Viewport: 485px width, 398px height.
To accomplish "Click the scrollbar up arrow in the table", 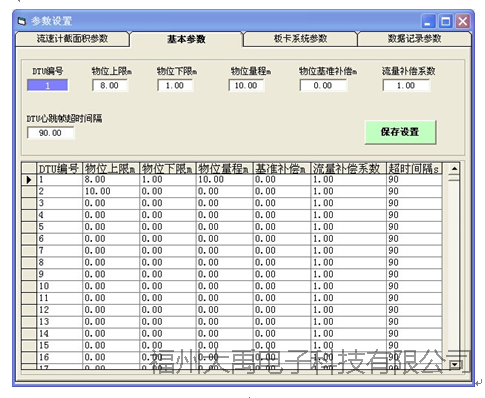I will 454,168.
